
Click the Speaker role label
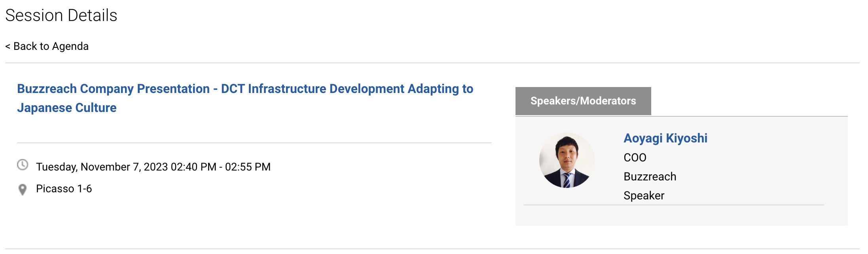point(644,195)
